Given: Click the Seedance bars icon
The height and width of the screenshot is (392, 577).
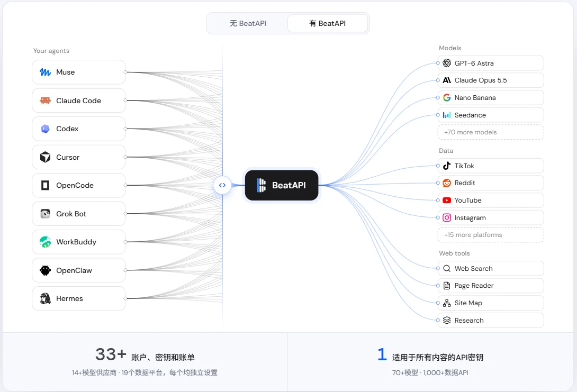Looking at the screenshot, I should click(447, 115).
